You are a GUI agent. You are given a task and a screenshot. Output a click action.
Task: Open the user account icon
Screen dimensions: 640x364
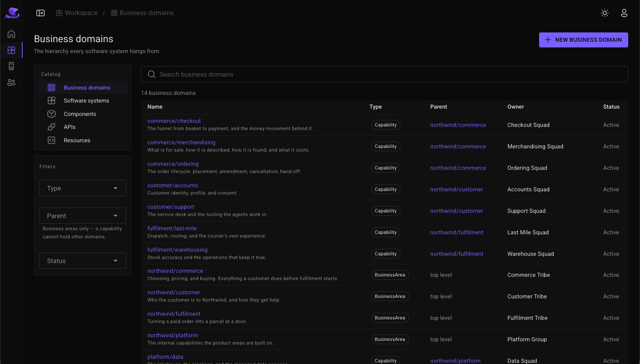[x=624, y=13]
